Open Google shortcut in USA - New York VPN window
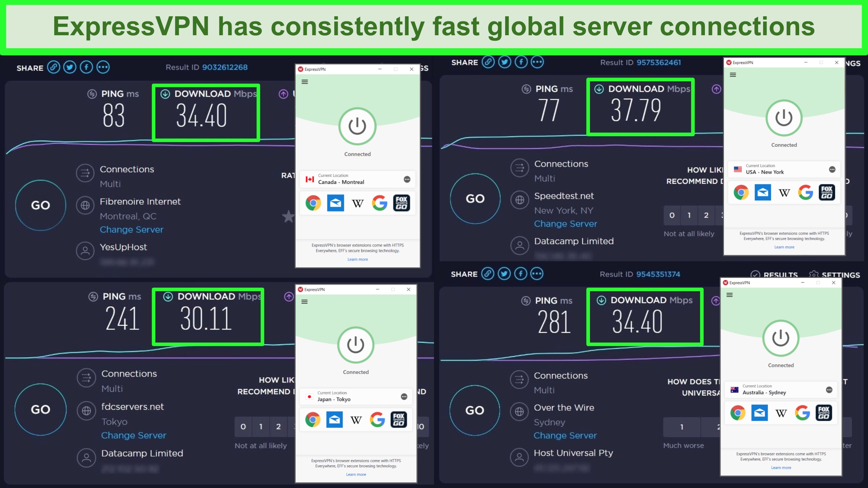The image size is (868, 488). [x=806, y=192]
